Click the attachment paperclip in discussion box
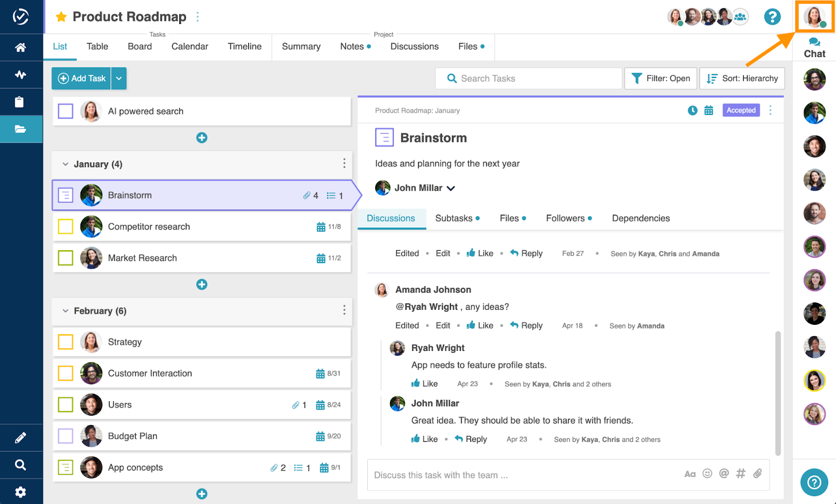 pos(758,474)
